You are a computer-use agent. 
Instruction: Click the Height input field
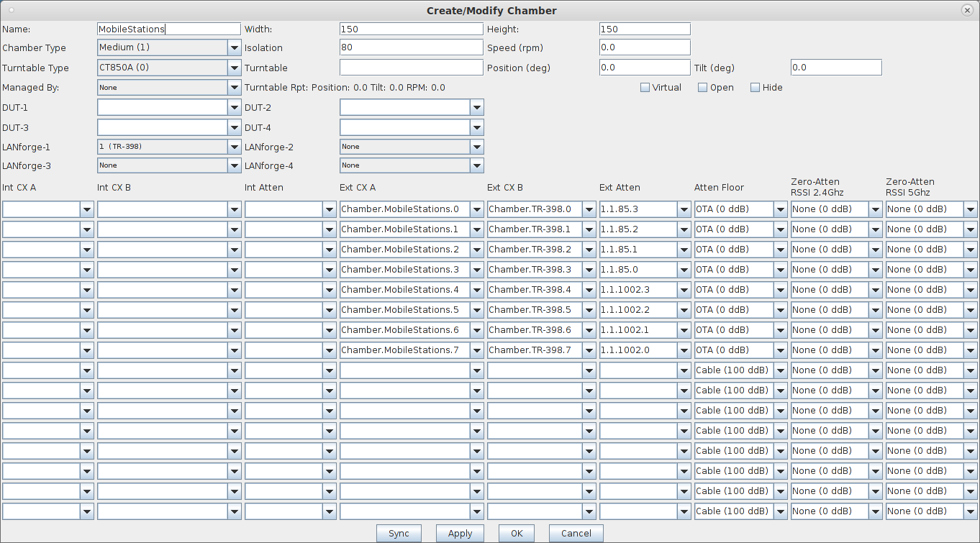point(645,29)
